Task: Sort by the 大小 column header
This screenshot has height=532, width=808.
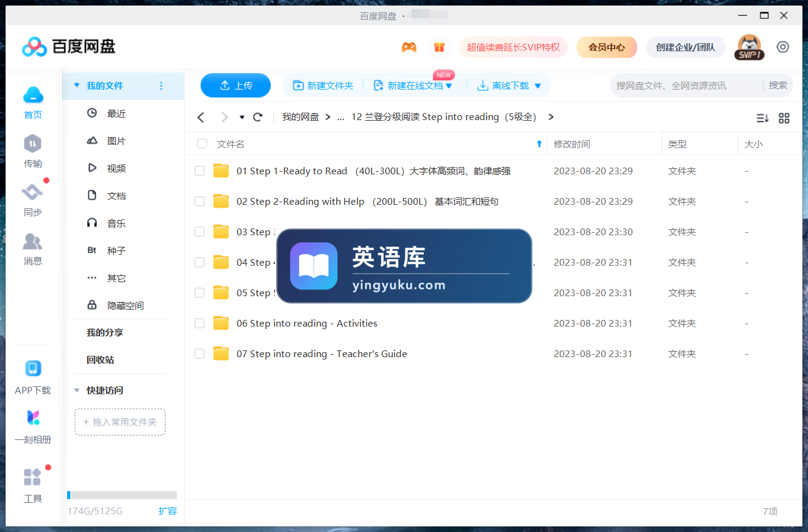Action: (x=770, y=144)
